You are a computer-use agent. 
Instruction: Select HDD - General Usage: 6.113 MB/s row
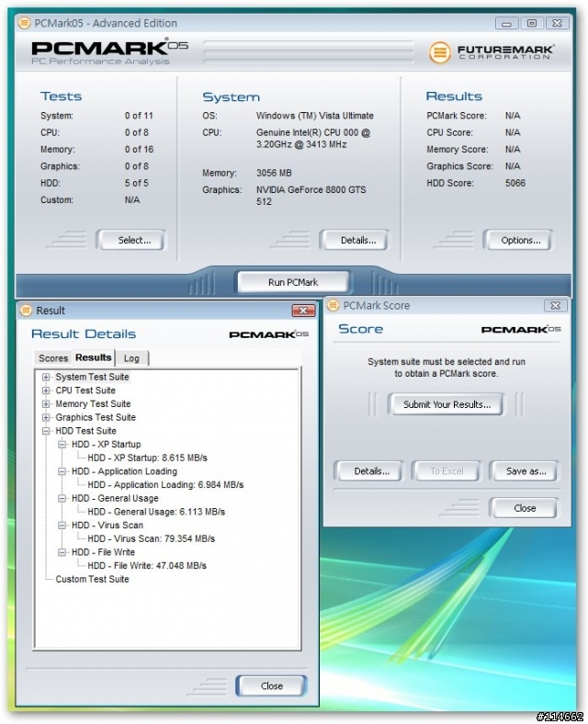pos(156,512)
